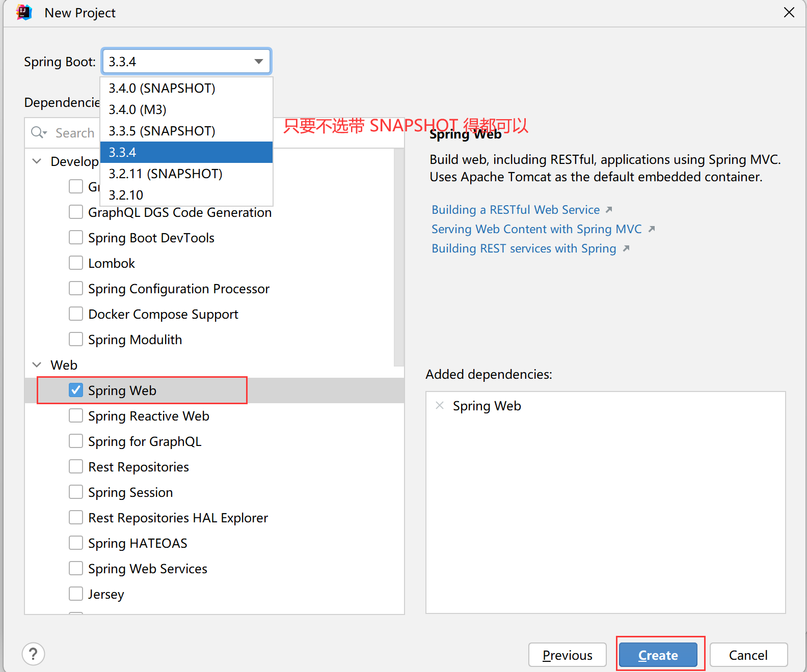807x672 pixels.
Task: Click the search magnifier icon
Action: point(38,132)
